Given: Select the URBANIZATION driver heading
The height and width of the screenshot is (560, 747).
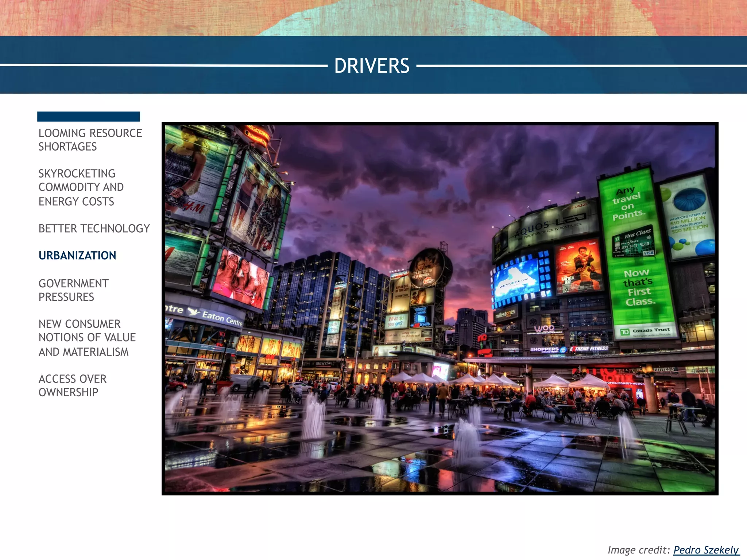Looking at the screenshot, I should click(77, 256).
